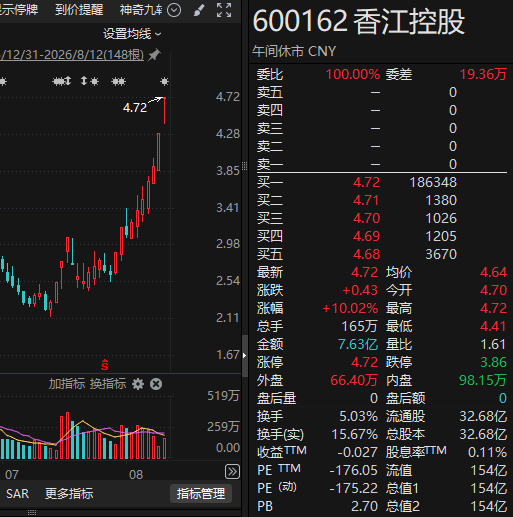The height and width of the screenshot is (517, 513).
Task: Click the 均价 value 4.64
Action: pos(493,272)
